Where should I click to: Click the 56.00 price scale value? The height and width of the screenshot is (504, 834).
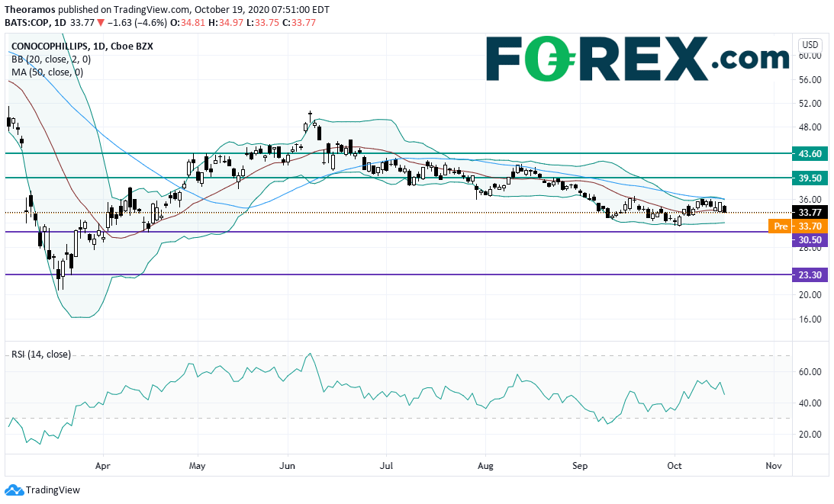click(x=810, y=80)
